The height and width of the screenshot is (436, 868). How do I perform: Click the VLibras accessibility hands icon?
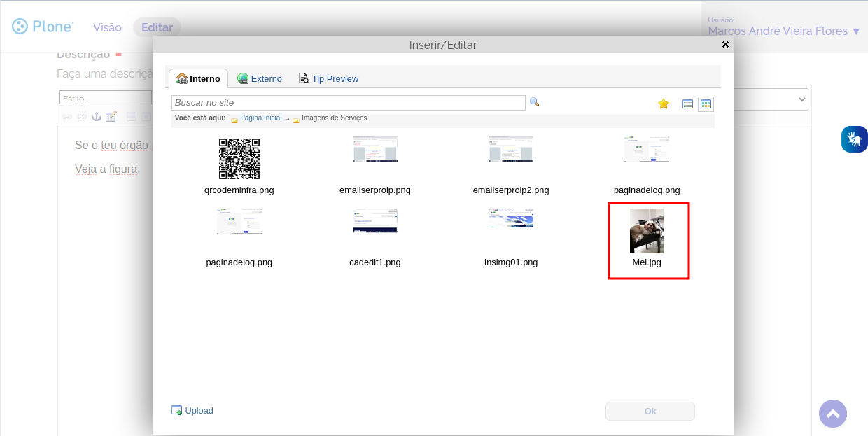tap(854, 139)
